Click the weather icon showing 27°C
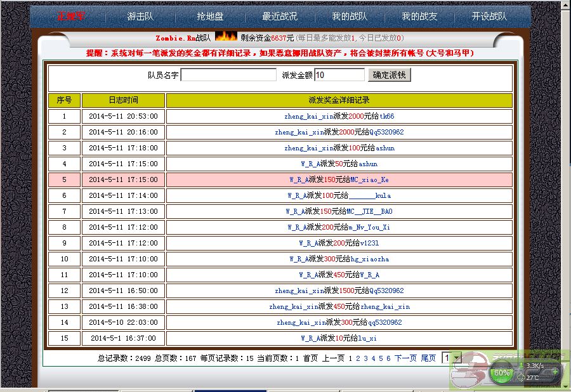571x392 pixels. tap(522, 377)
